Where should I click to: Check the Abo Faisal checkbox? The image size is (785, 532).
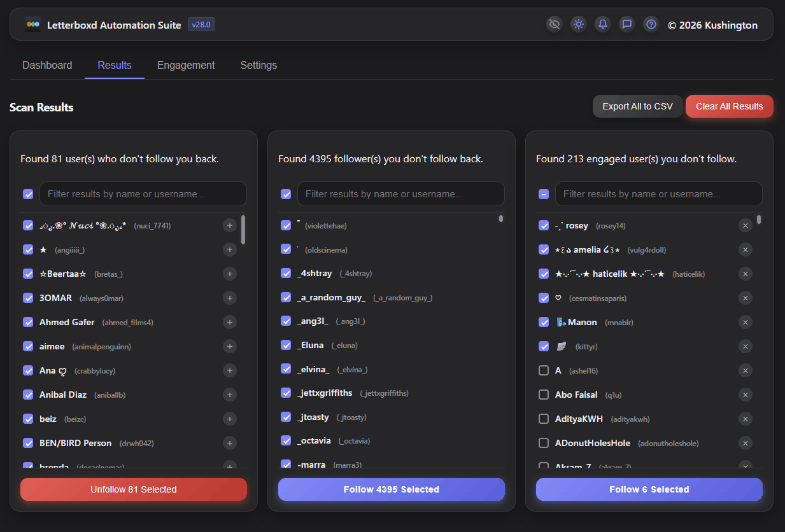[x=544, y=395]
